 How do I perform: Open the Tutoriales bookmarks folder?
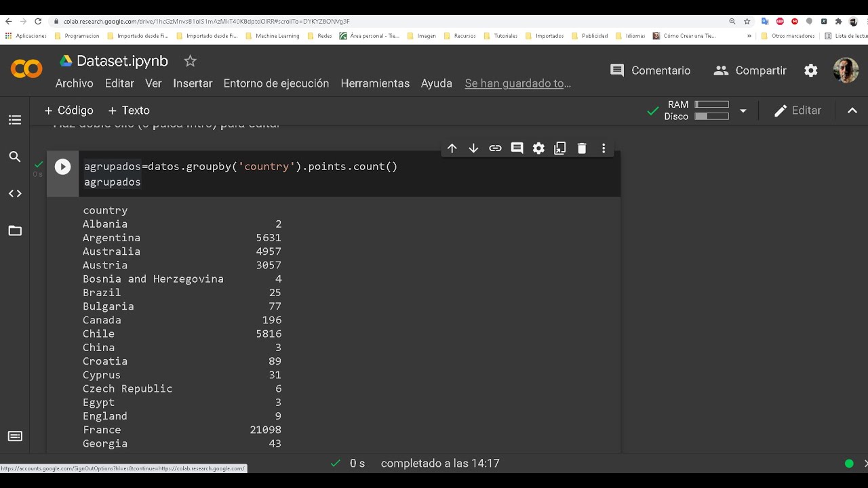tap(500, 36)
